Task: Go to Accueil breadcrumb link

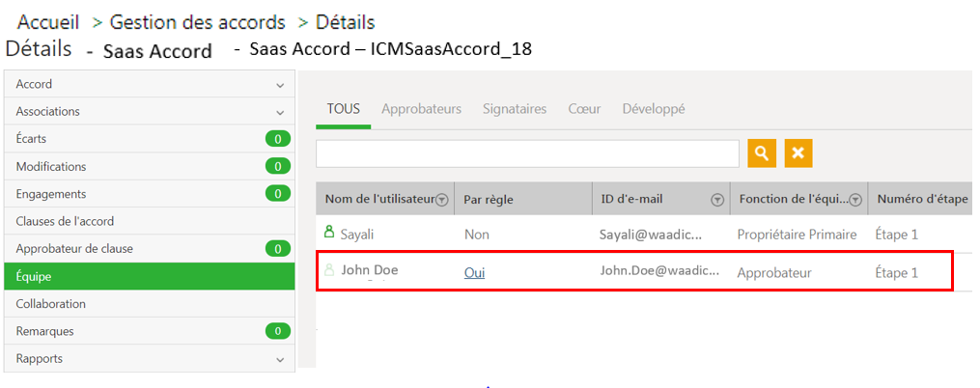Action: [x=48, y=23]
